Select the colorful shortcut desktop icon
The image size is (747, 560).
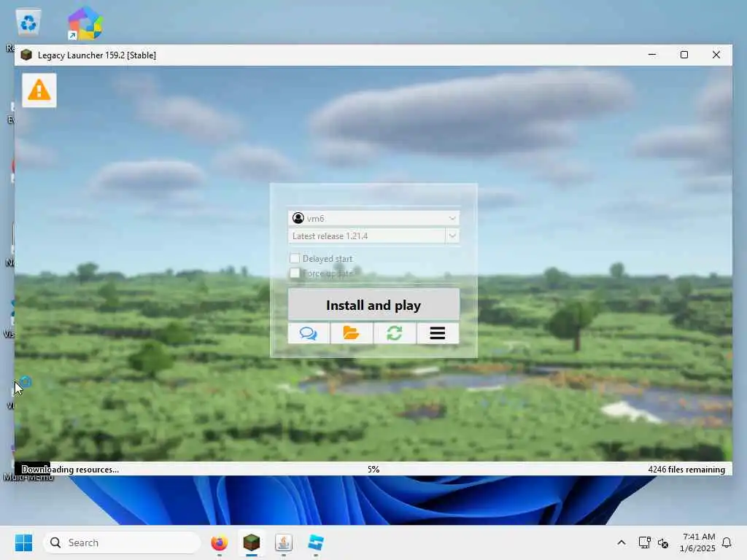coord(85,23)
